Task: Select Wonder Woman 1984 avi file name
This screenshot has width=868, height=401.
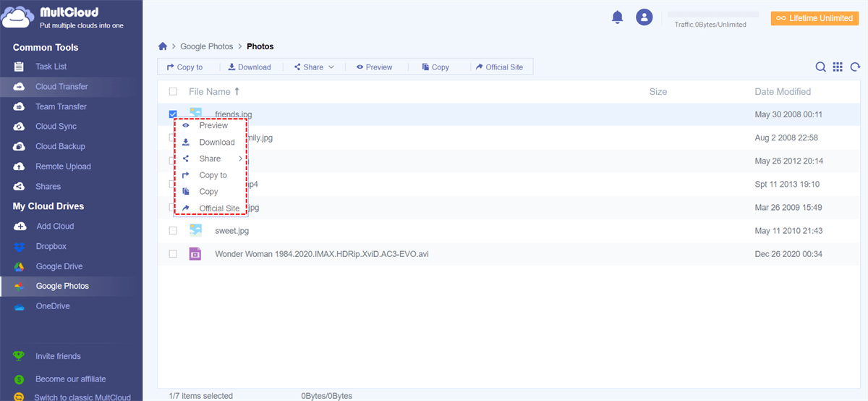Action: (322, 254)
